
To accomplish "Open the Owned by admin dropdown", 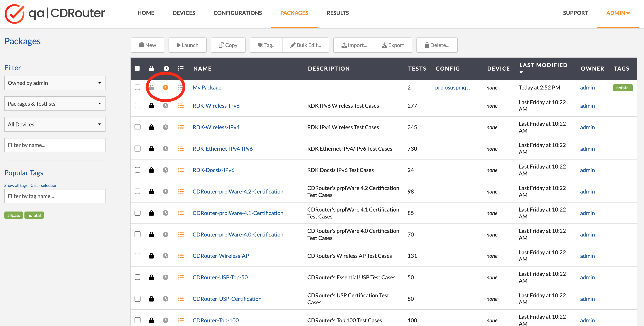I will tap(55, 83).
